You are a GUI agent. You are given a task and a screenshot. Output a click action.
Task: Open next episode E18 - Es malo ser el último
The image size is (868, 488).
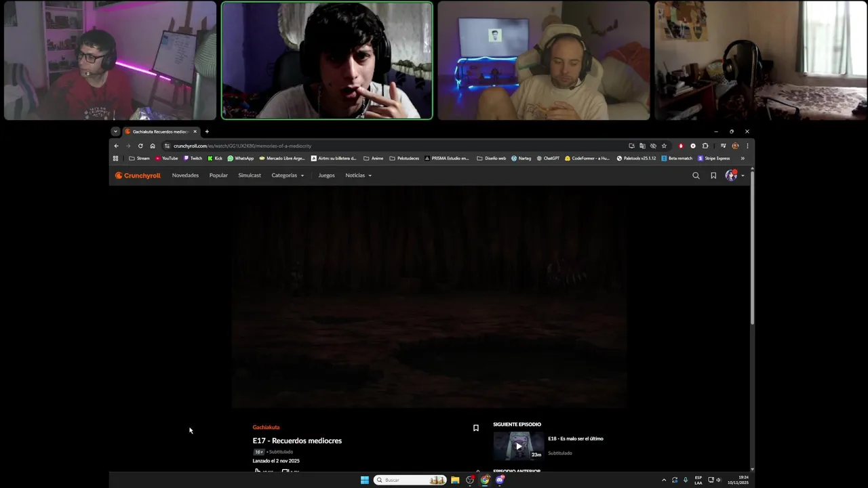(x=576, y=439)
